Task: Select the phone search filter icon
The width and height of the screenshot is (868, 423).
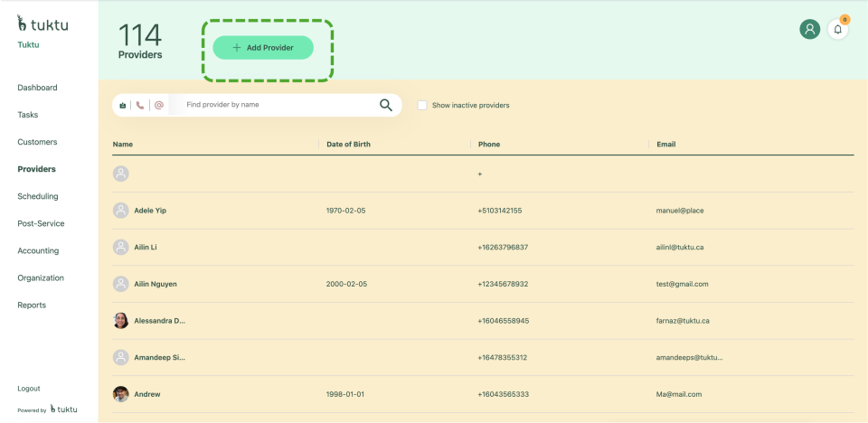Action: [140, 105]
